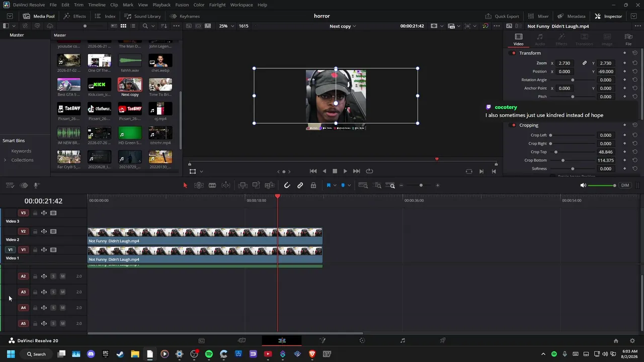Switch to the Fusion page icon

point(323,341)
